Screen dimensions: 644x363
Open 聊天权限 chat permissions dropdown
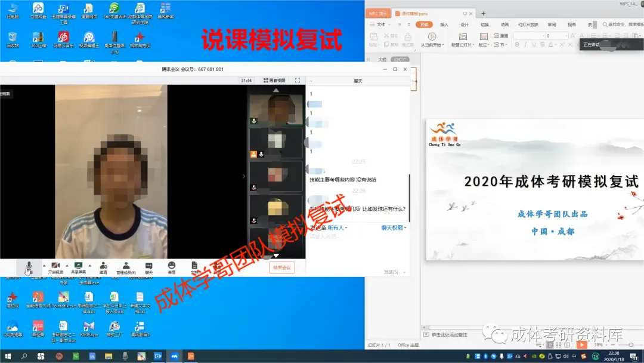click(x=394, y=227)
